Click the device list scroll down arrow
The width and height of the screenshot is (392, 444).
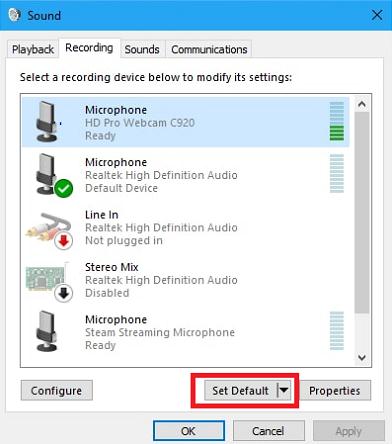[x=362, y=358]
